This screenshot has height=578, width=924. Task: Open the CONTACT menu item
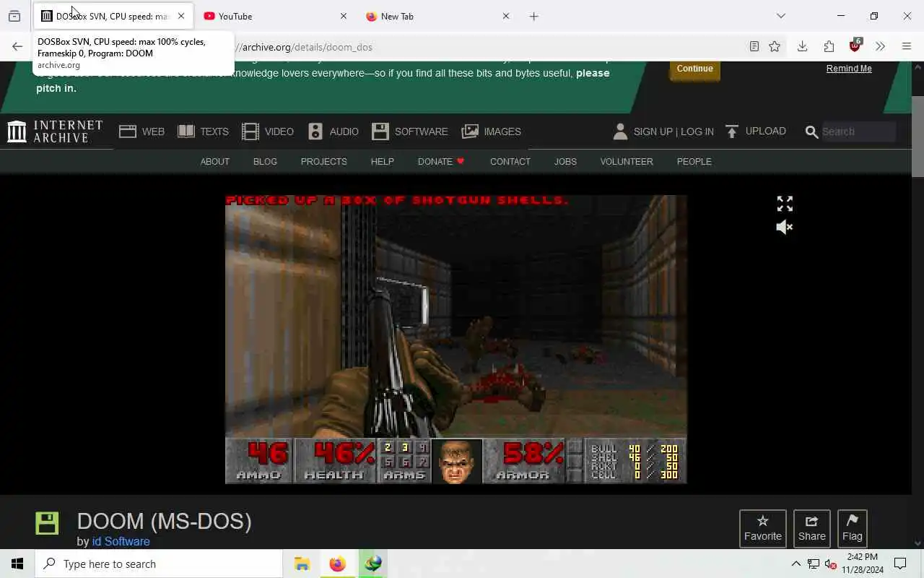coord(510,161)
